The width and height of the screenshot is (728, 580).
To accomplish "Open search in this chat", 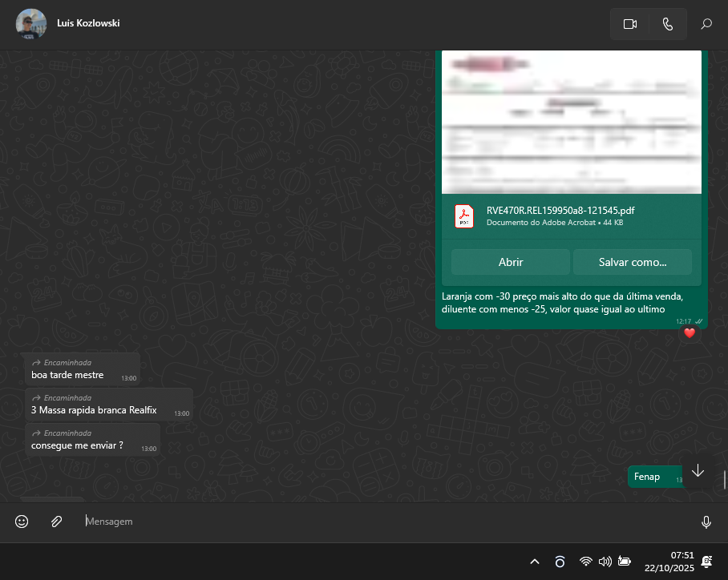I will 706,24.
